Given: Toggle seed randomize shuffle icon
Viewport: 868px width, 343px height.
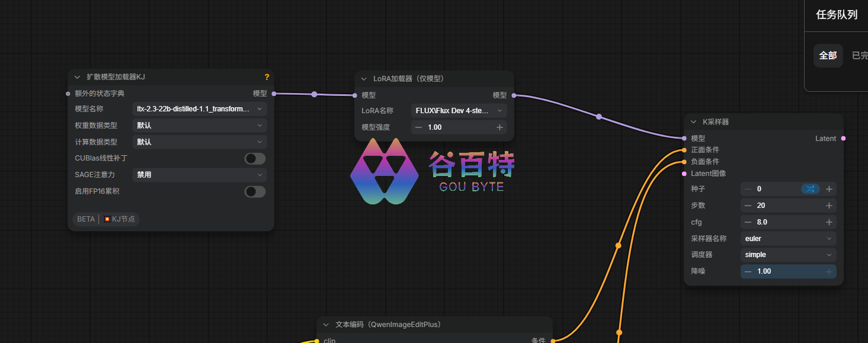Looking at the screenshot, I should click(811, 189).
